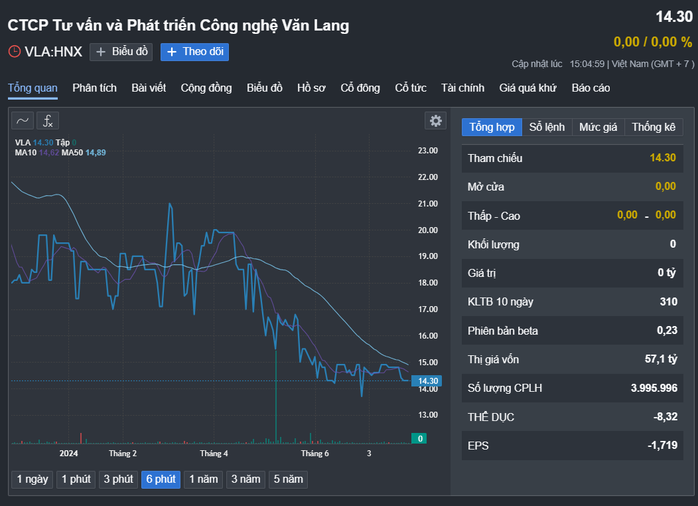This screenshot has width=698, height=506.
Task: Open the Bài viết tab
Action: [149, 88]
